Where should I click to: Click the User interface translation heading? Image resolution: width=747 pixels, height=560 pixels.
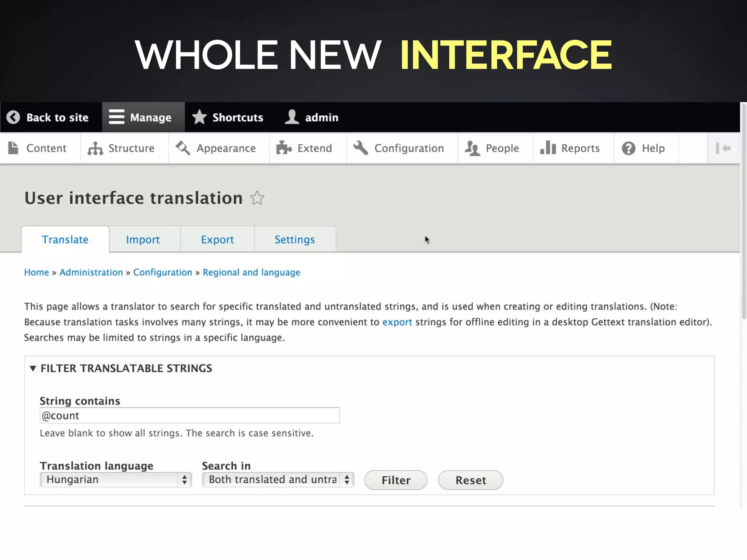coord(133,198)
